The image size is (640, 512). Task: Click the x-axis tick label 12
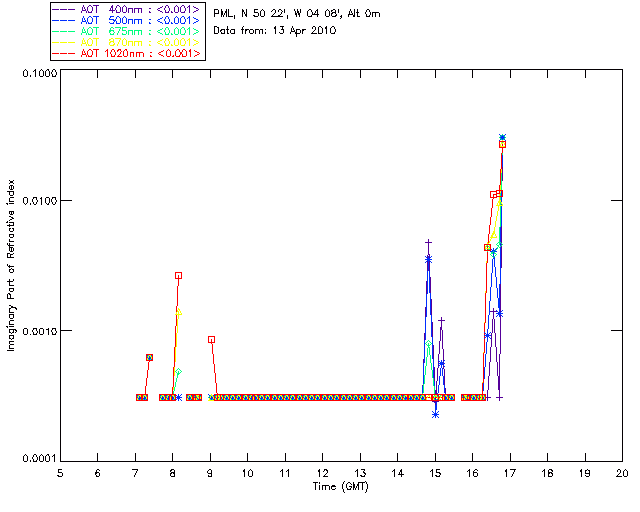(322, 473)
